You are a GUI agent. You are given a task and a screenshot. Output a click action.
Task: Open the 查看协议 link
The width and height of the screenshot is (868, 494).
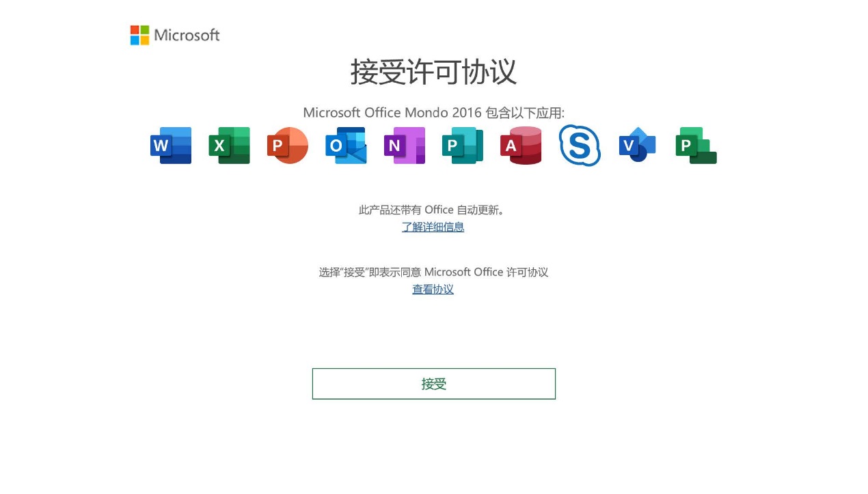pos(433,289)
